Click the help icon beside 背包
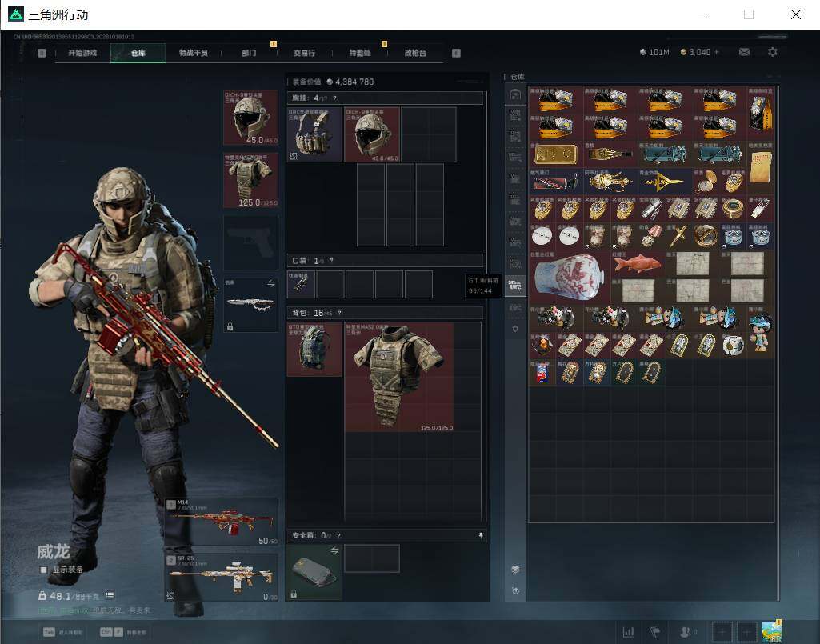820x644 pixels. tap(339, 313)
